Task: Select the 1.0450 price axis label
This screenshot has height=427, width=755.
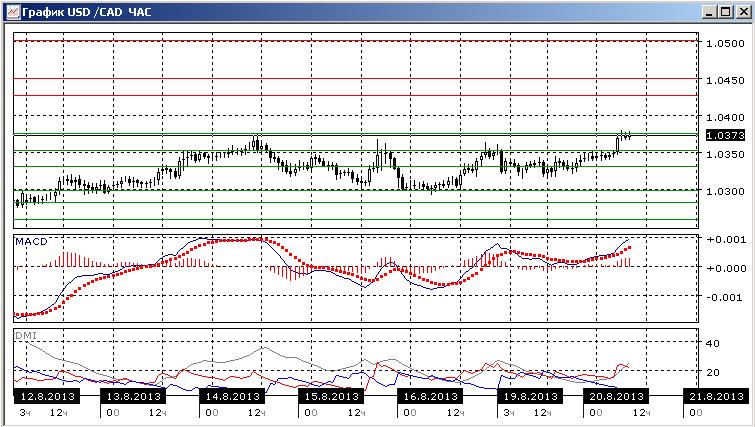Action: (x=725, y=80)
